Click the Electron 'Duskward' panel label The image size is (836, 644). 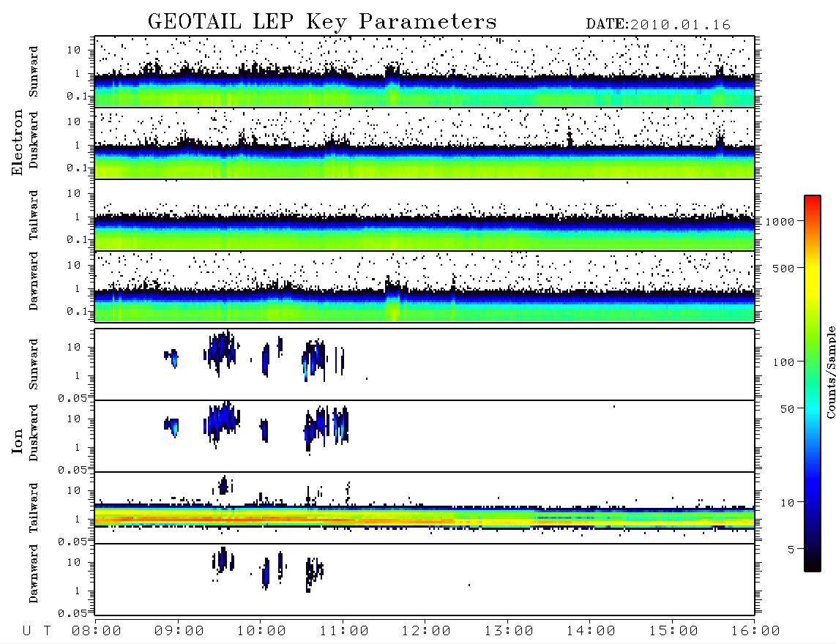[x=34, y=140]
